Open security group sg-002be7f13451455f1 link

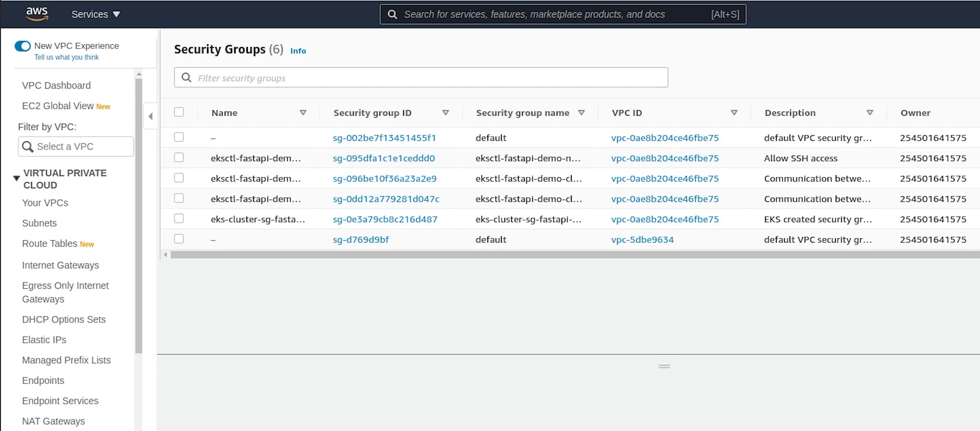tap(384, 138)
